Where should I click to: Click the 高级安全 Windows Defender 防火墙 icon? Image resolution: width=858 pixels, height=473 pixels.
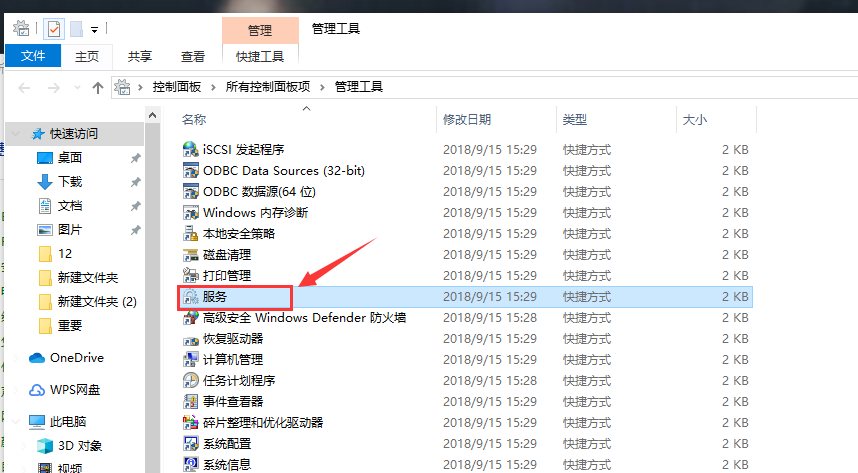click(x=190, y=317)
